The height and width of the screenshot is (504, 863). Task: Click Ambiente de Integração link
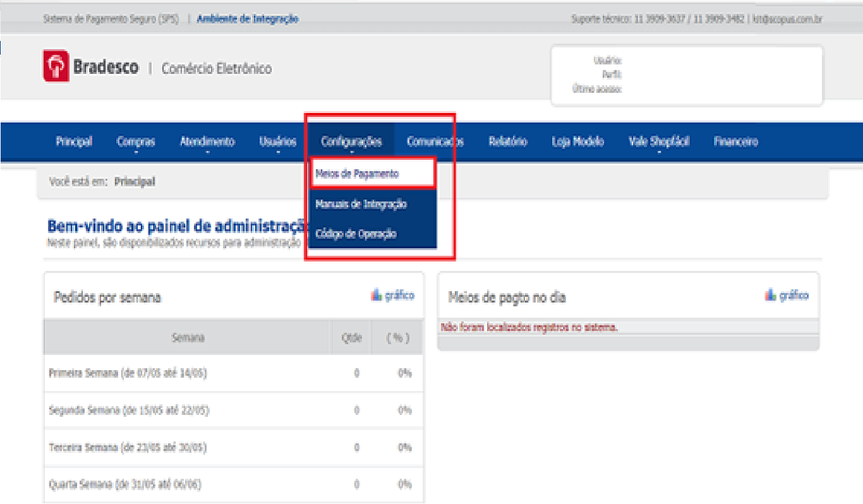pos(248,19)
